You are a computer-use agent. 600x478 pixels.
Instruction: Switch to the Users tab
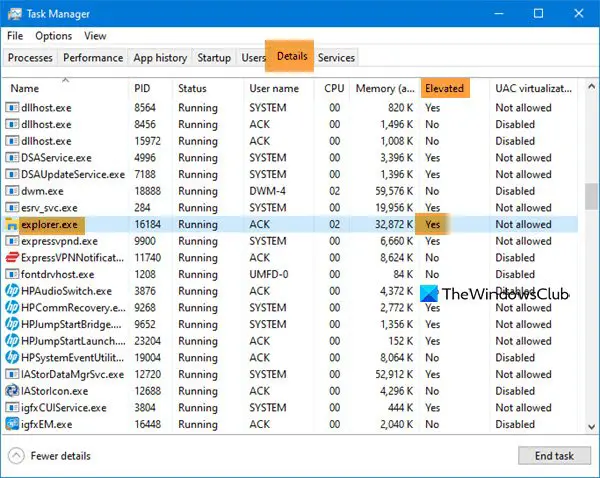[253, 58]
